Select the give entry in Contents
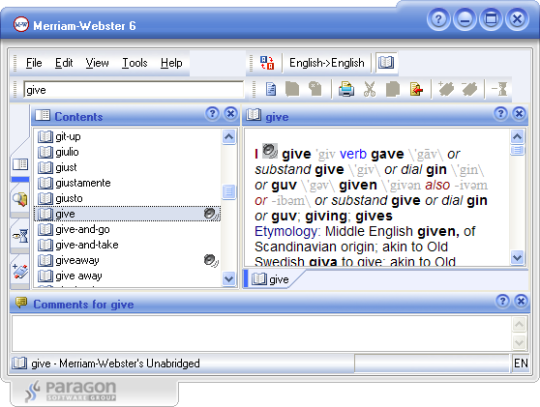Image resolution: width=540 pixels, height=407 pixels. [127, 214]
